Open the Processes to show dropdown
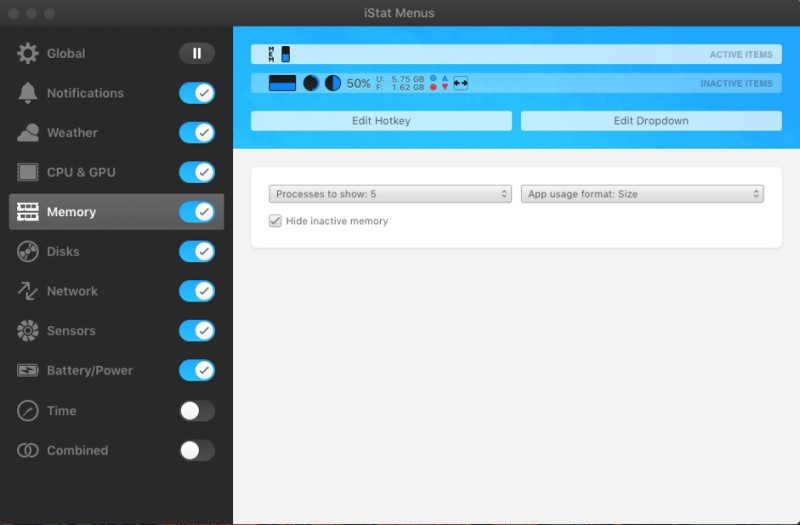Screen dimensions: 800x525 click(x=390, y=194)
